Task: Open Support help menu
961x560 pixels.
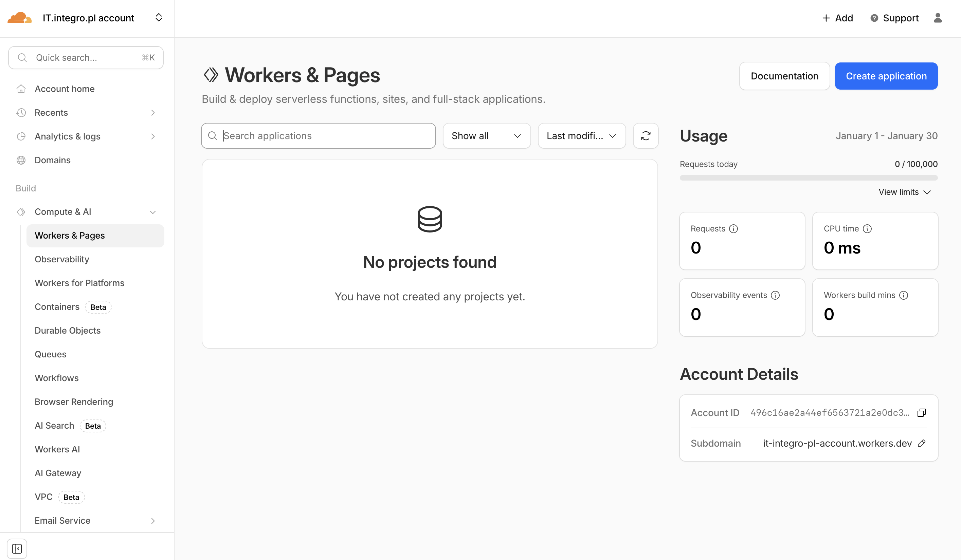Action: (894, 18)
